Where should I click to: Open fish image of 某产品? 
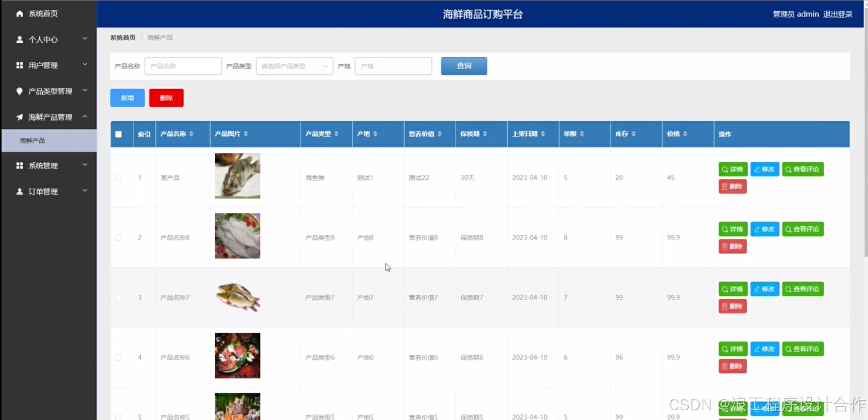[x=237, y=176]
